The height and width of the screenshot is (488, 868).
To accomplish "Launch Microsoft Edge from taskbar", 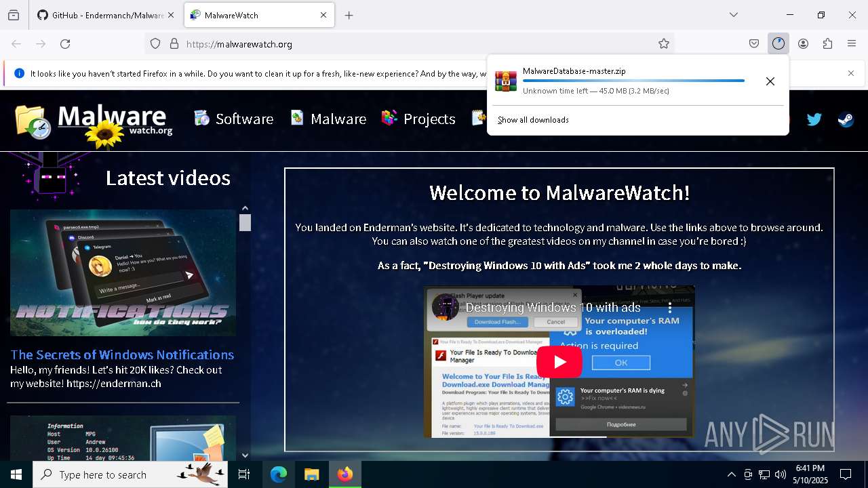I will 279,474.
